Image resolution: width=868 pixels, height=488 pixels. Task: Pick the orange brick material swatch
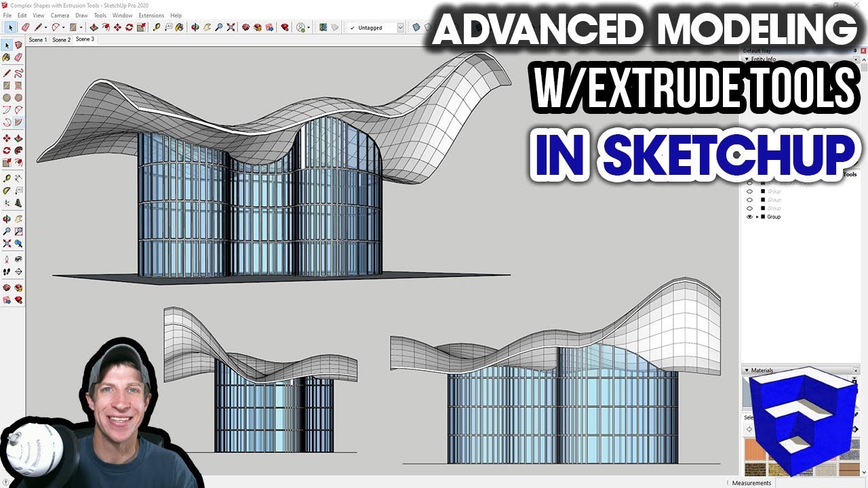pos(755,449)
